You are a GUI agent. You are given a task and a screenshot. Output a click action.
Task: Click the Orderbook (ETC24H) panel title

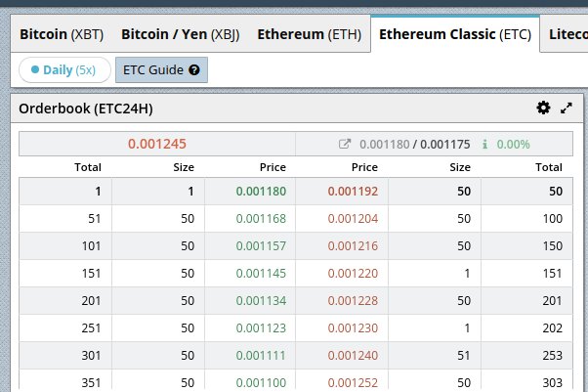[x=86, y=109]
